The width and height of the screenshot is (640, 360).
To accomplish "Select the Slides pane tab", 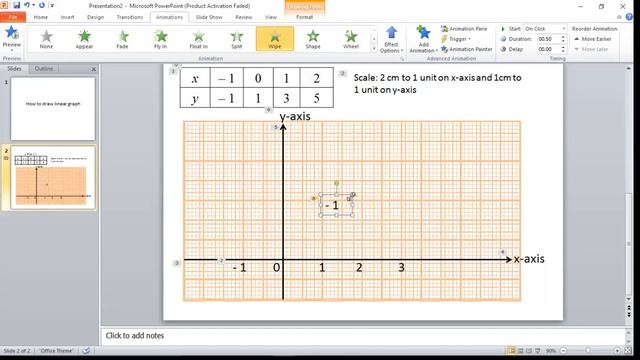I will tap(14, 69).
